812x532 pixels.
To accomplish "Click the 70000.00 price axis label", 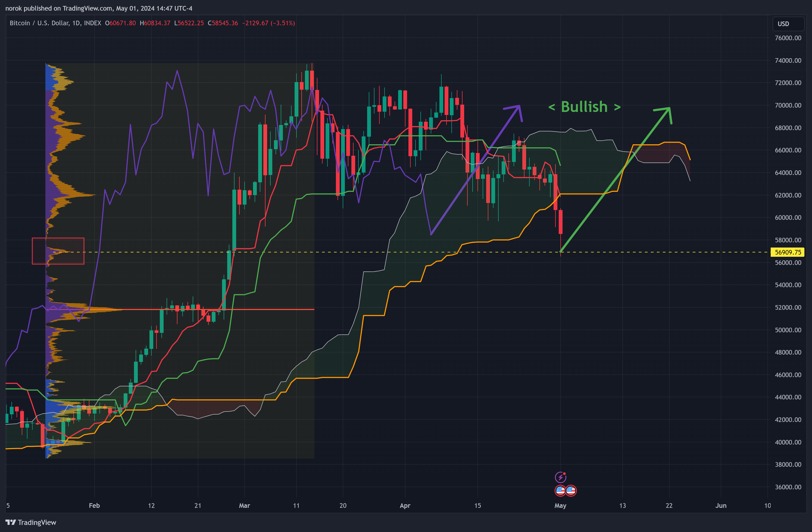I will pyautogui.click(x=788, y=105).
